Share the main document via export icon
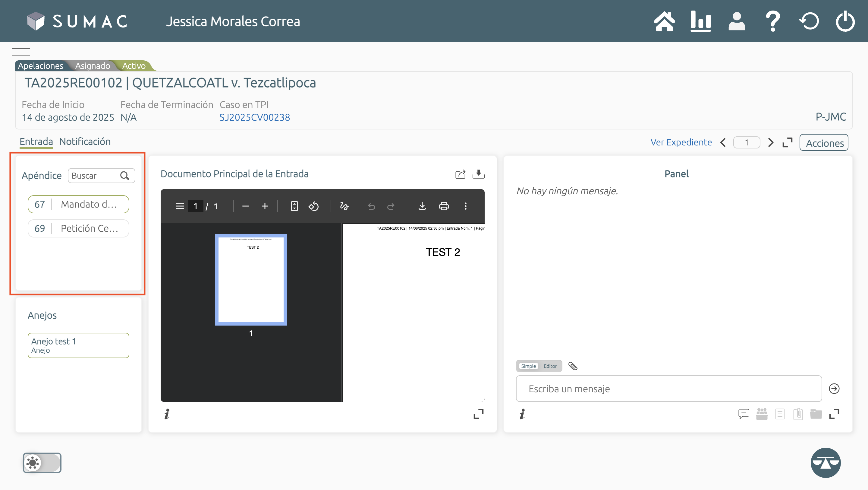 pos(460,174)
